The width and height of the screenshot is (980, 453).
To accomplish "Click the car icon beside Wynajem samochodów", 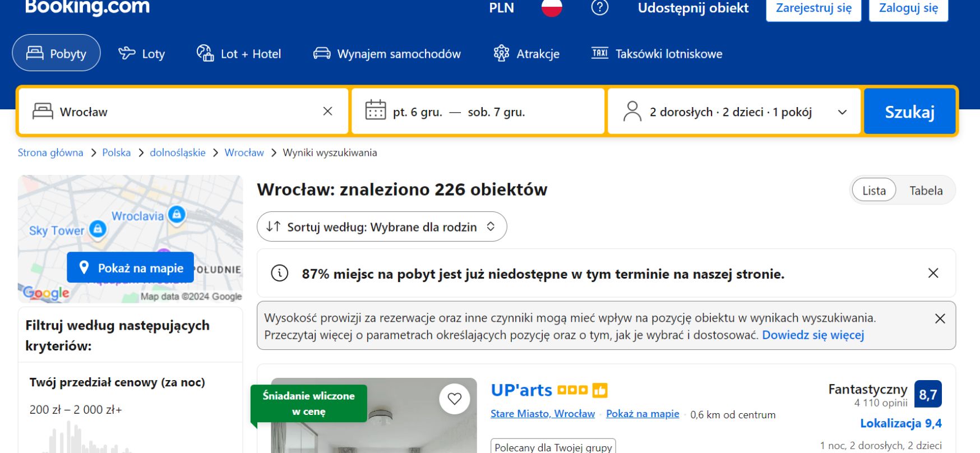I will (322, 53).
